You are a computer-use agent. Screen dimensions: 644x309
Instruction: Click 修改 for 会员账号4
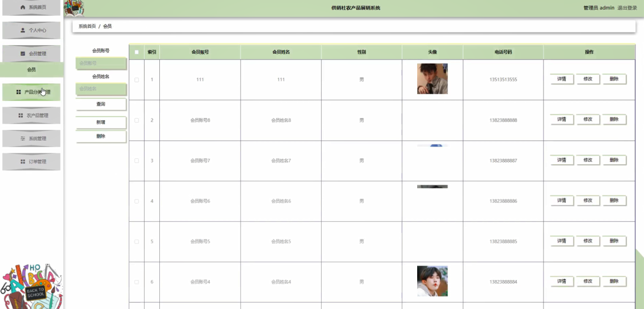click(x=588, y=281)
